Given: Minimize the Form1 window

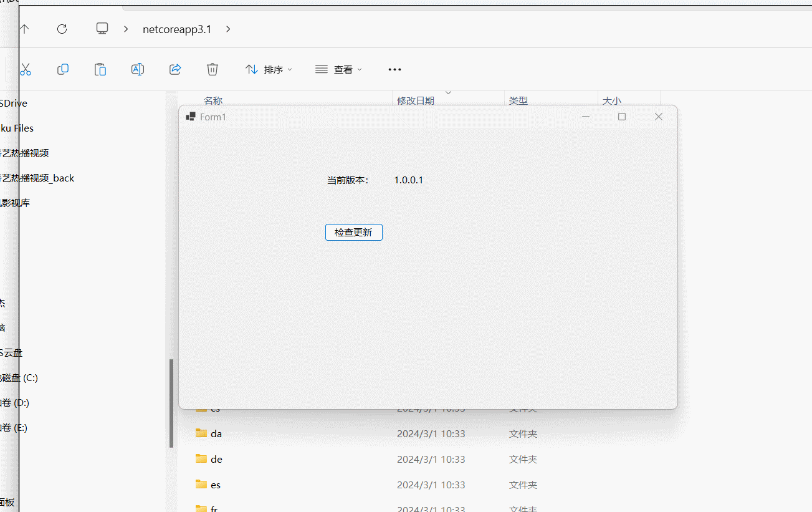Looking at the screenshot, I should tap(586, 117).
